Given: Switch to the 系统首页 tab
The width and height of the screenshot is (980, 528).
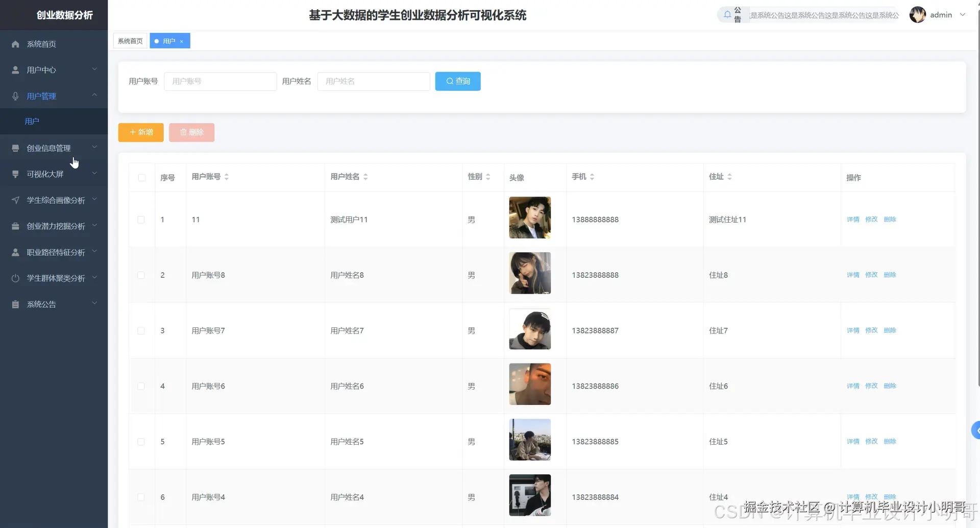Looking at the screenshot, I should (130, 41).
